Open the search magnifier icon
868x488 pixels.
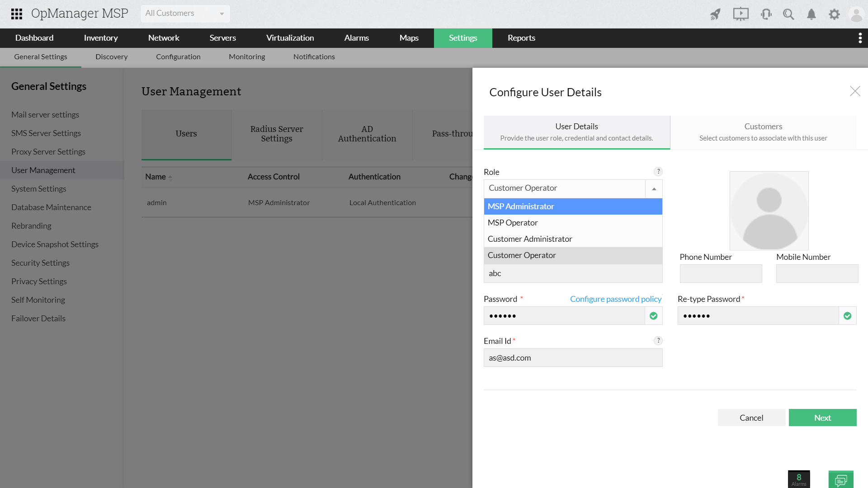click(788, 14)
